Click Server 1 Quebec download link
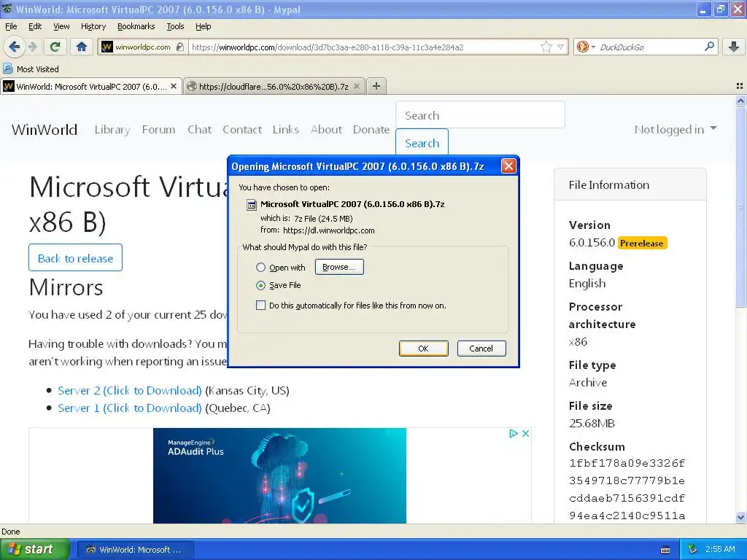 (130, 408)
